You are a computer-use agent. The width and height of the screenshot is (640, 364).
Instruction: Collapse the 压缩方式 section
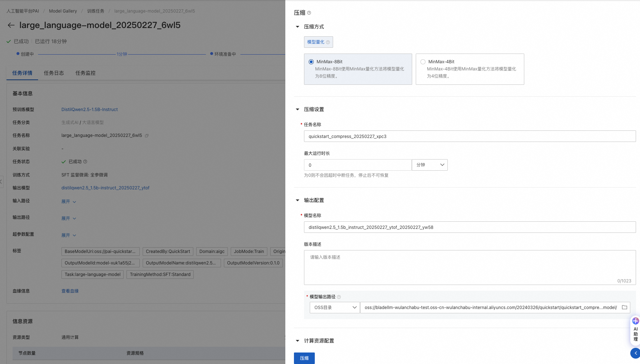tap(298, 27)
